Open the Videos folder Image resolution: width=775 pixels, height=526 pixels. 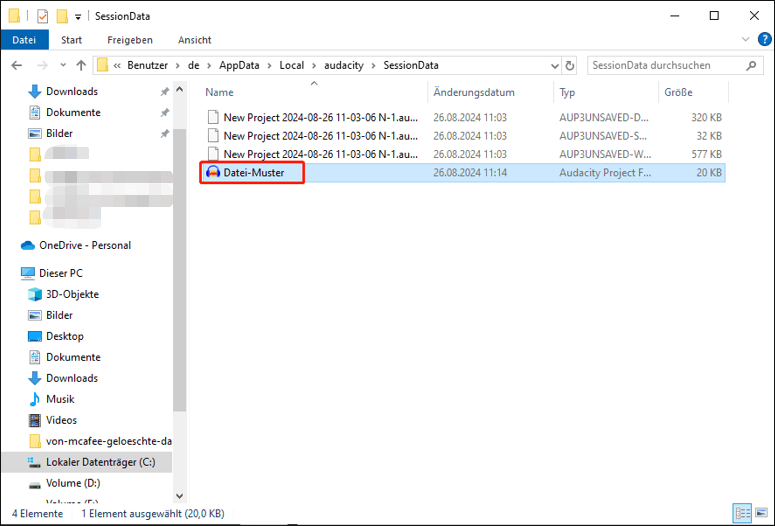61,420
